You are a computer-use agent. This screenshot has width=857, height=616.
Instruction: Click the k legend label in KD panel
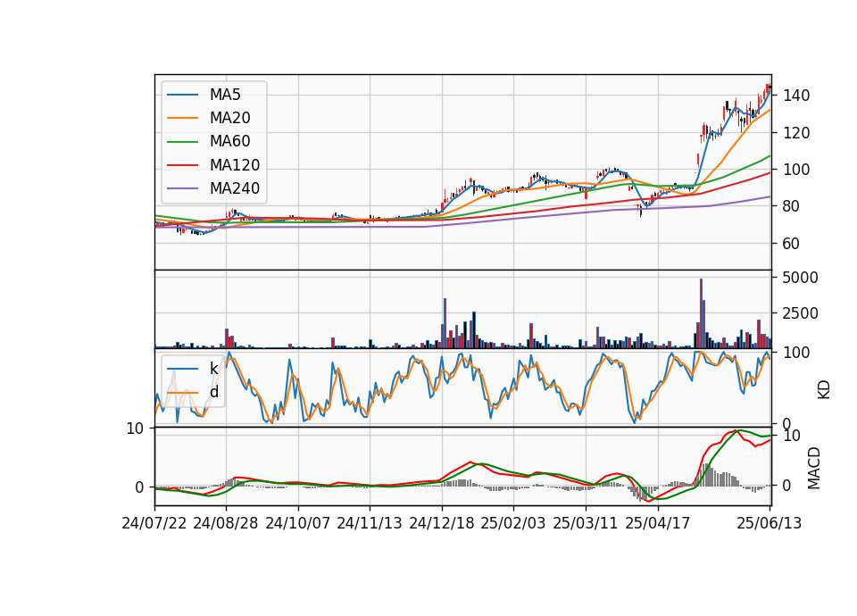click(x=213, y=369)
